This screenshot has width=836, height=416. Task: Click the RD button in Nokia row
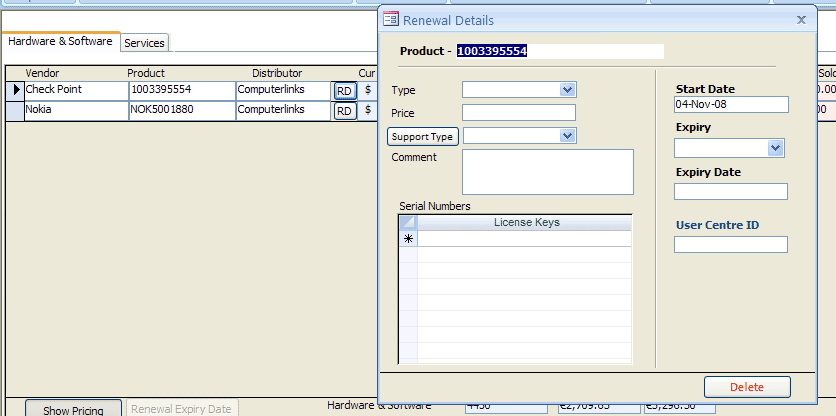click(x=344, y=111)
